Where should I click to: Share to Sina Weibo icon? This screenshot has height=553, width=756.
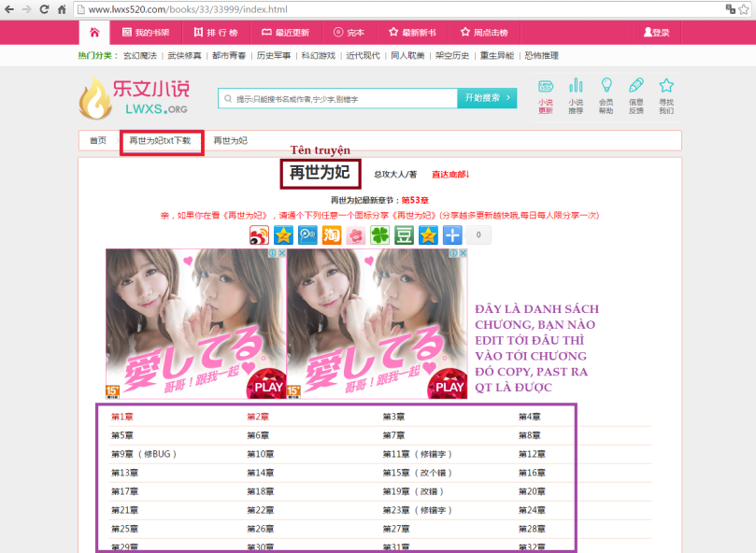click(259, 235)
